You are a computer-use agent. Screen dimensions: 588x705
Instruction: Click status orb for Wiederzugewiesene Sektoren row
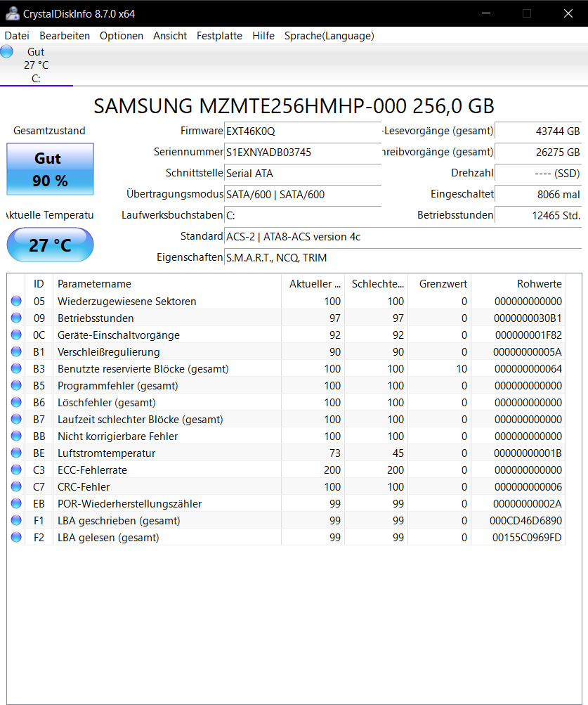(x=16, y=301)
